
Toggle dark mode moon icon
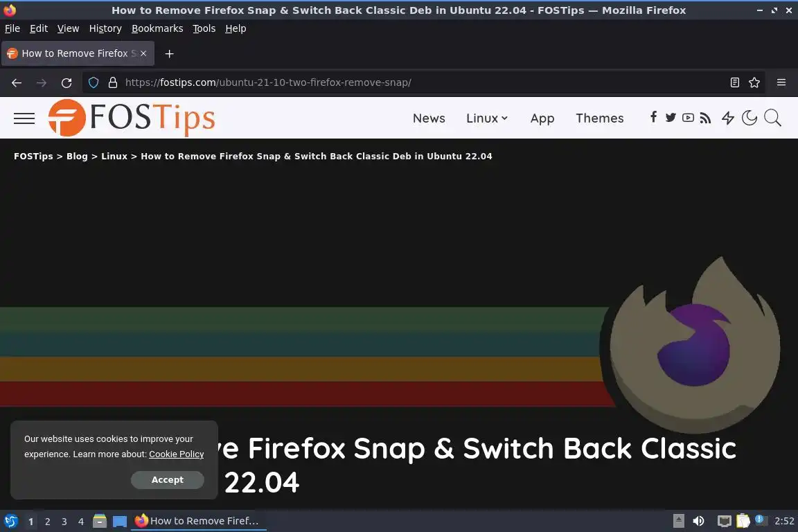(x=749, y=118)
